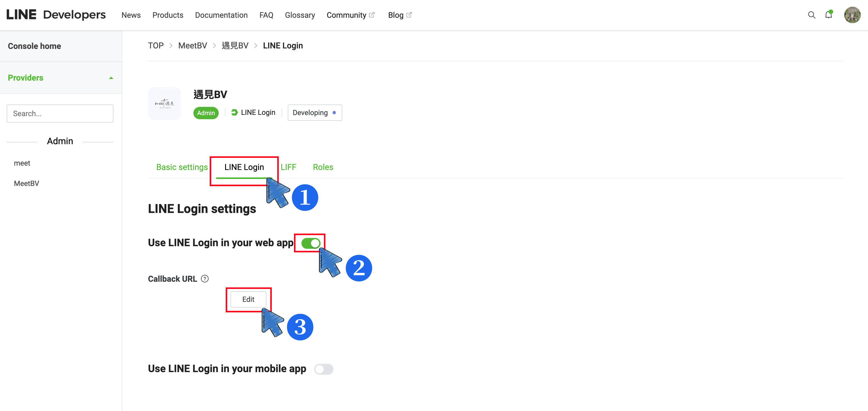Disable LINE Login in web app toggle
868x411 pixels.
[x=311, y=243]
